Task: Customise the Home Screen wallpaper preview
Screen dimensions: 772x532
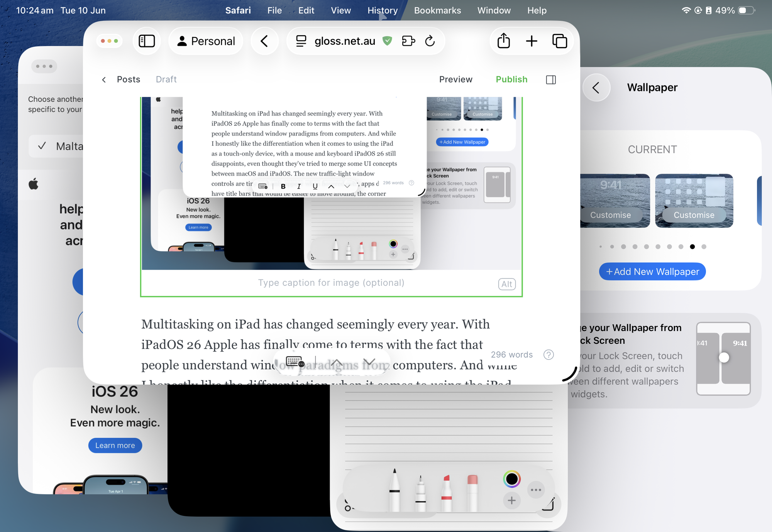Action: tap(694, 215)
